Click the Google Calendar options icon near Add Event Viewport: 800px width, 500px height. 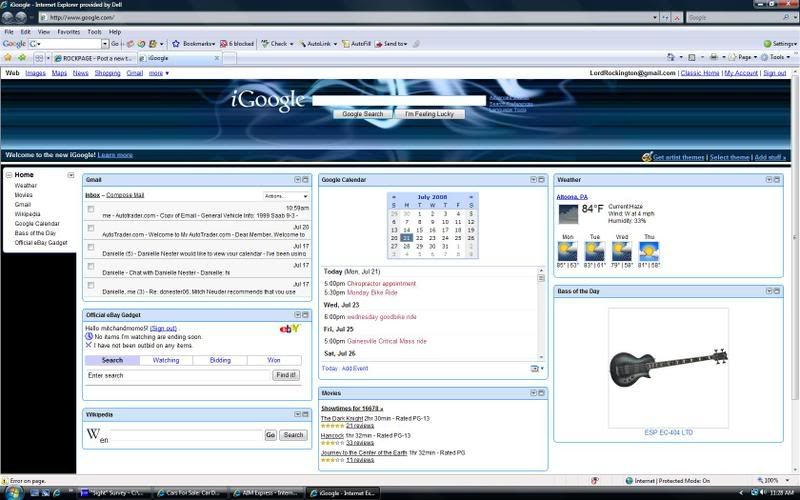536,368
